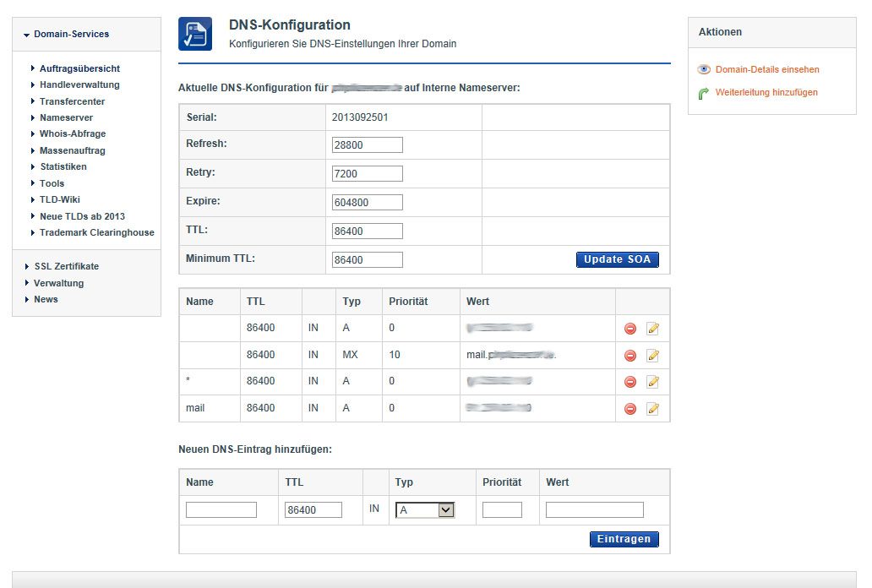Expand the Verwaltung menu section
Screen dimensions: 872x588
pyautogui.click(x=58, y=283)
